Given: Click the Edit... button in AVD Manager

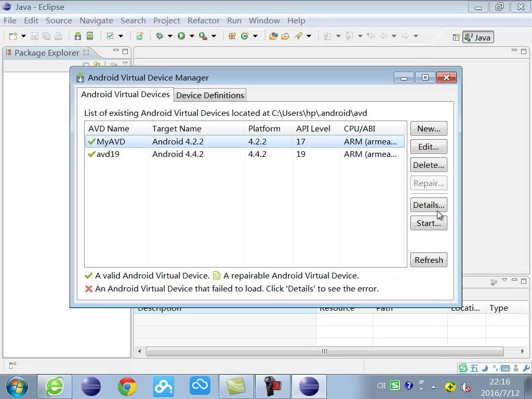Looking at the screenshot, I should coord(429,147).
